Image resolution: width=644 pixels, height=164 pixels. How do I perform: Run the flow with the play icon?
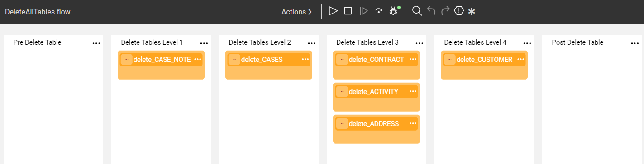(334, 11)
